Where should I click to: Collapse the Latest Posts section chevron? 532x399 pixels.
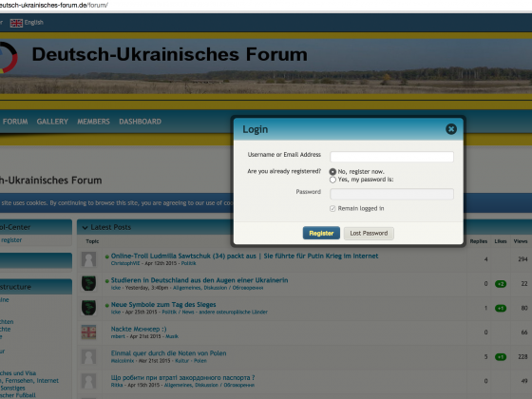pos(85,227)
